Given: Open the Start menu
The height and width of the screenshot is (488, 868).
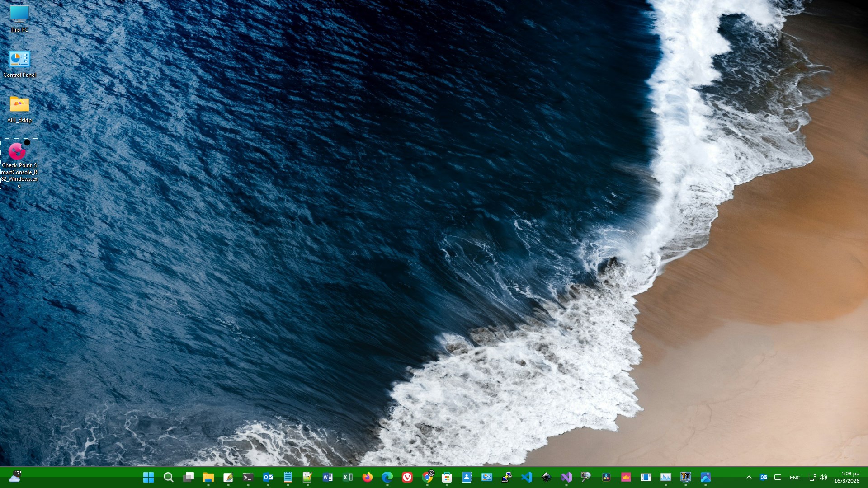Looking at the screenshot, I should [148, 477].
